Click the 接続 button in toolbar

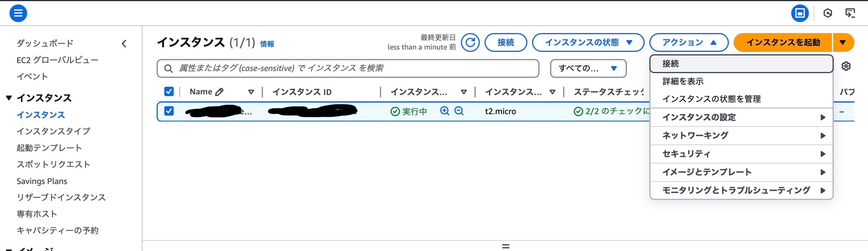tap(505, 42)
